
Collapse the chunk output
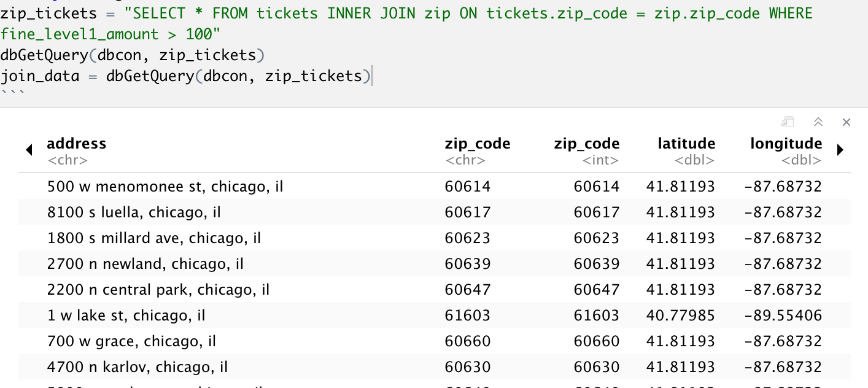click(818, 122)
